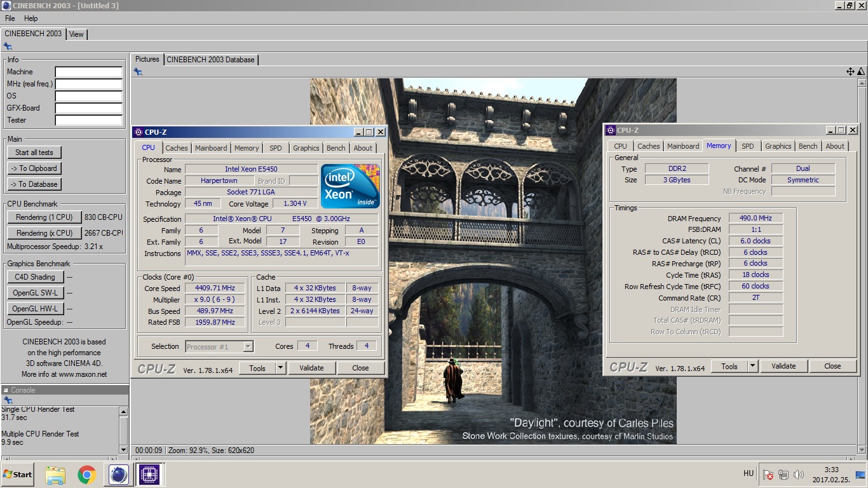Screen dimensions: 868x488
Task: Open the Mainboard tab in the left CPU-Z window
Action: tap(211, 148)
